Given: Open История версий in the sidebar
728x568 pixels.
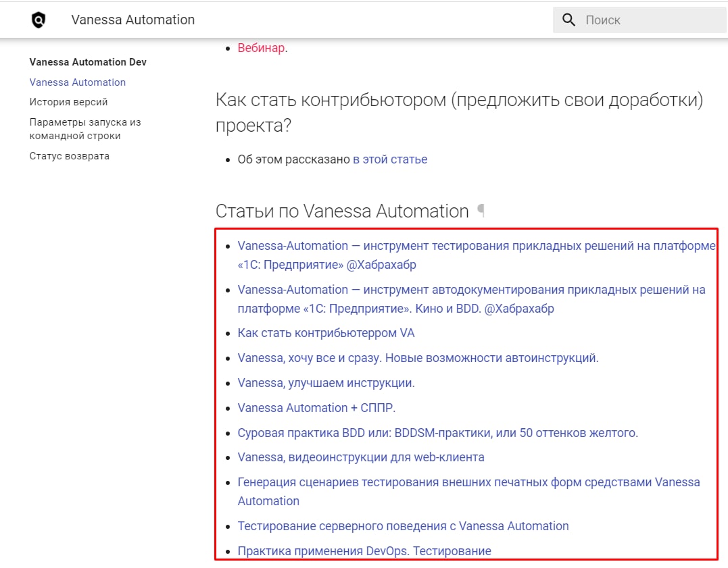Looking at the screenshot, I should tap(68, 102).
